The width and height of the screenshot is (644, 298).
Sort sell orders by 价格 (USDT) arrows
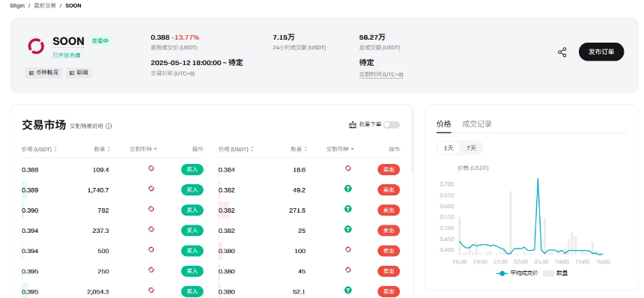tap(252, 150)
